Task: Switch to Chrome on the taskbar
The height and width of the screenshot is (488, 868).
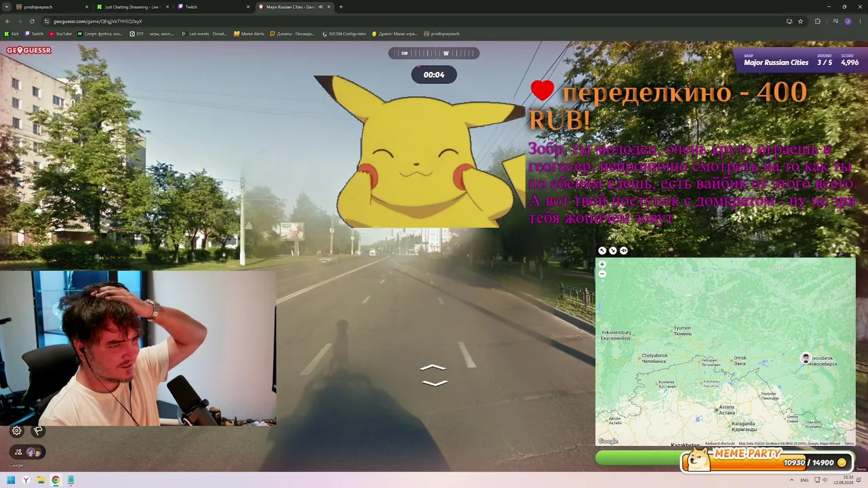Action: click(x=56, y=481)
